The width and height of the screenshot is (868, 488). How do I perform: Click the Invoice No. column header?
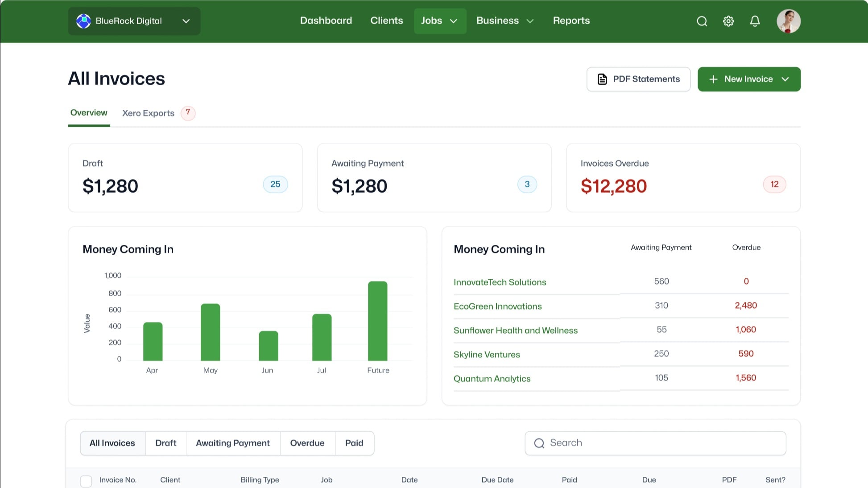118,480
